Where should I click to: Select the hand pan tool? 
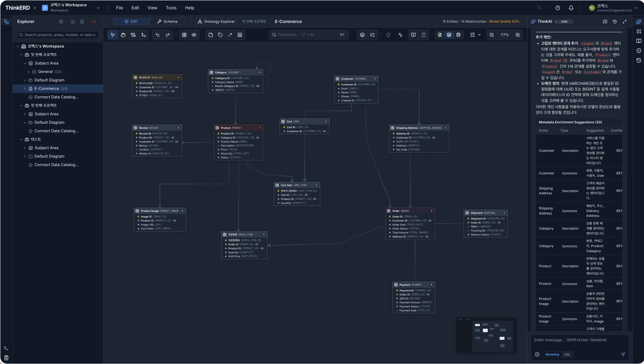point(123,35)
